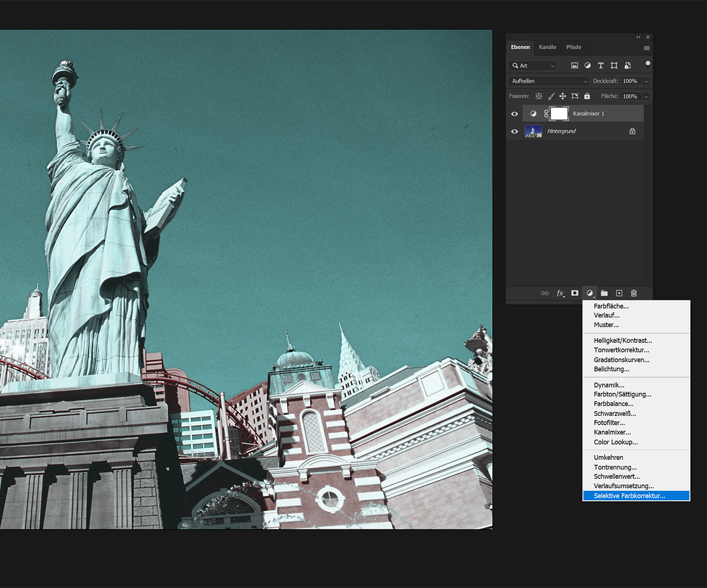
Task: Switch to the Kanäle tab
Action: click(x=547, y=47)
